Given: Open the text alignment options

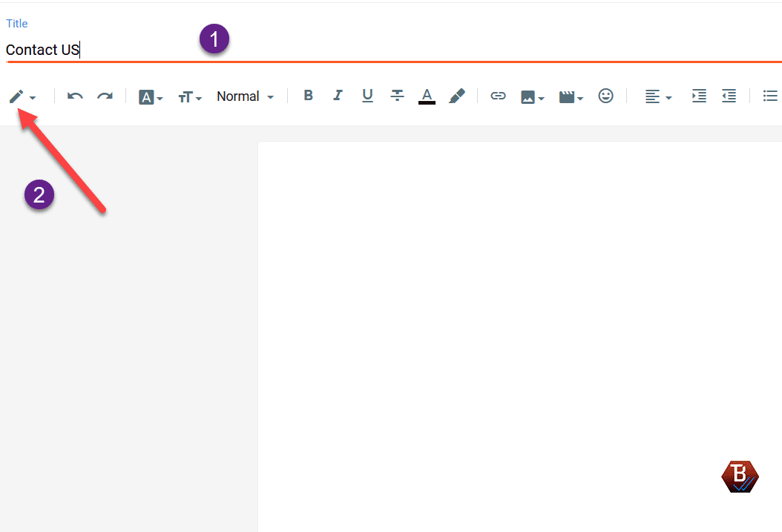Looking at the screenshot, I should (658, 96).
